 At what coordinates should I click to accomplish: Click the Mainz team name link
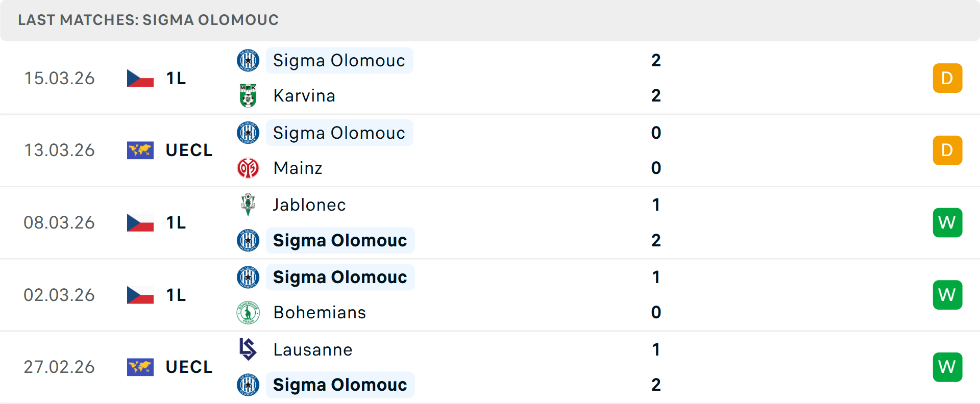point(298,168)
